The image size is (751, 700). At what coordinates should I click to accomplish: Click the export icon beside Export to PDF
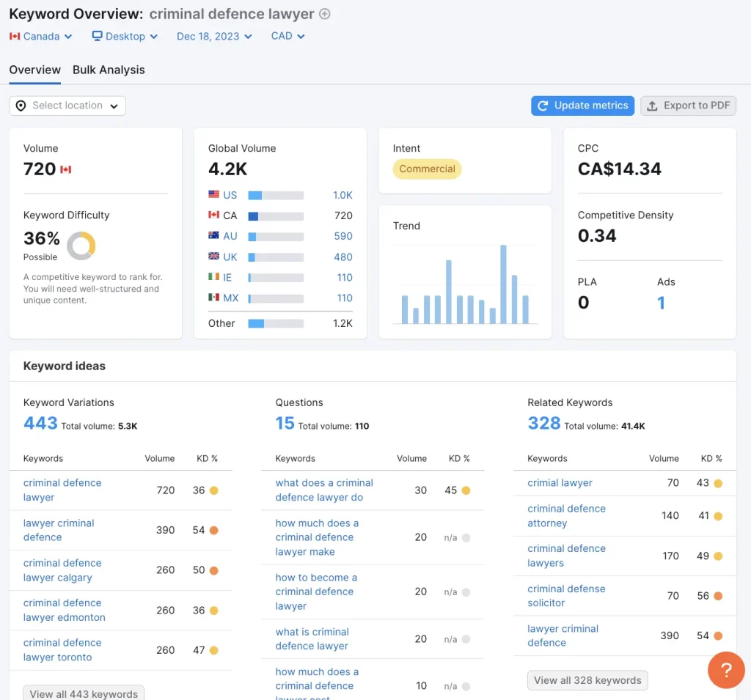pyautogui.click(x=651, y=106)
